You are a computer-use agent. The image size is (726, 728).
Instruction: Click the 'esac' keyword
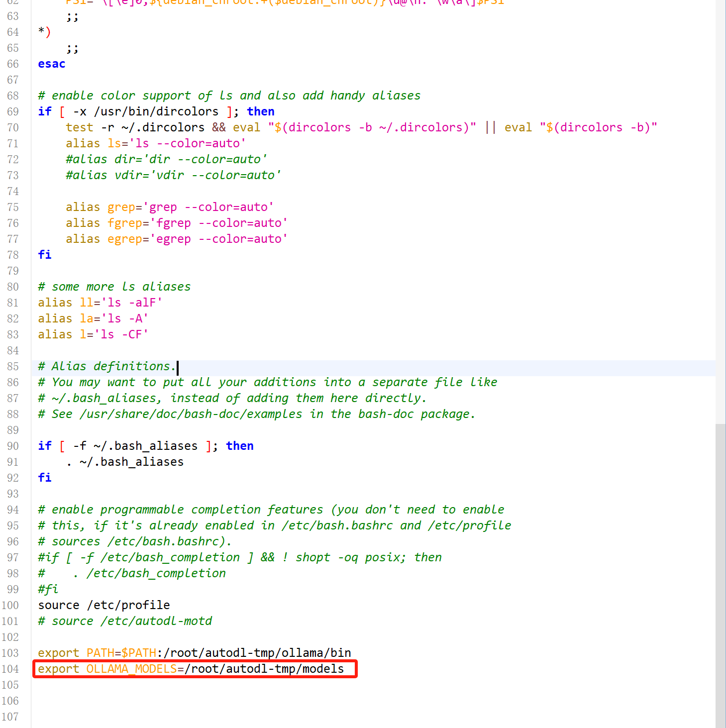(x=52, y=64)
